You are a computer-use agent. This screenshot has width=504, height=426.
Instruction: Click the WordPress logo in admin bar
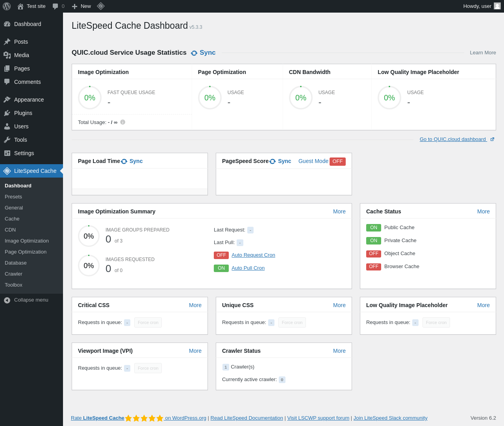tap(7, 6)
